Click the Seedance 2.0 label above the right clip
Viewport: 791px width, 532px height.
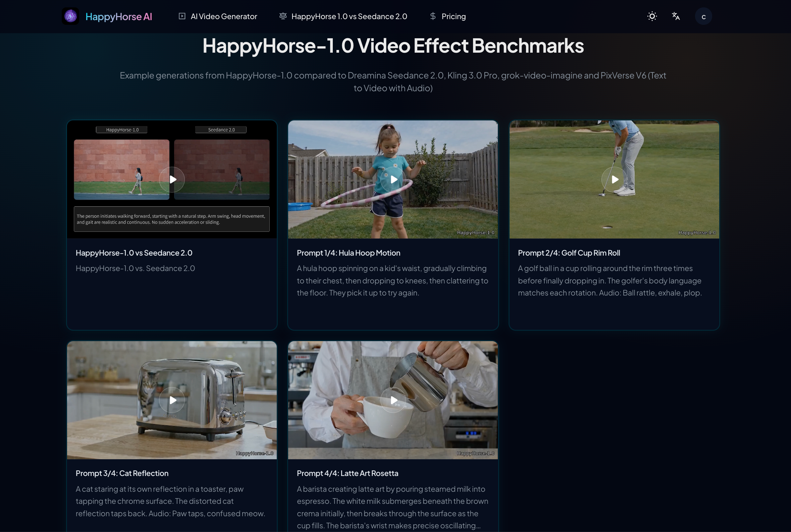tap(221, 129)
